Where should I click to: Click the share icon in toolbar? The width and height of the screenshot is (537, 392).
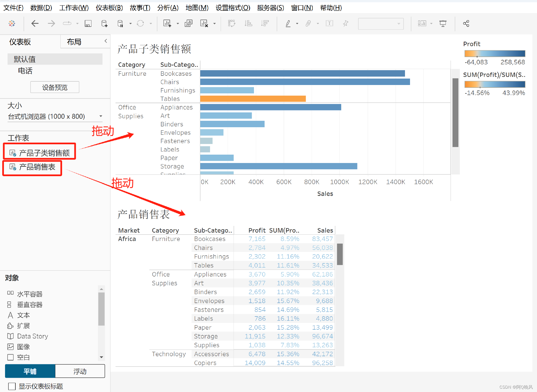click(x=466, y=23)
